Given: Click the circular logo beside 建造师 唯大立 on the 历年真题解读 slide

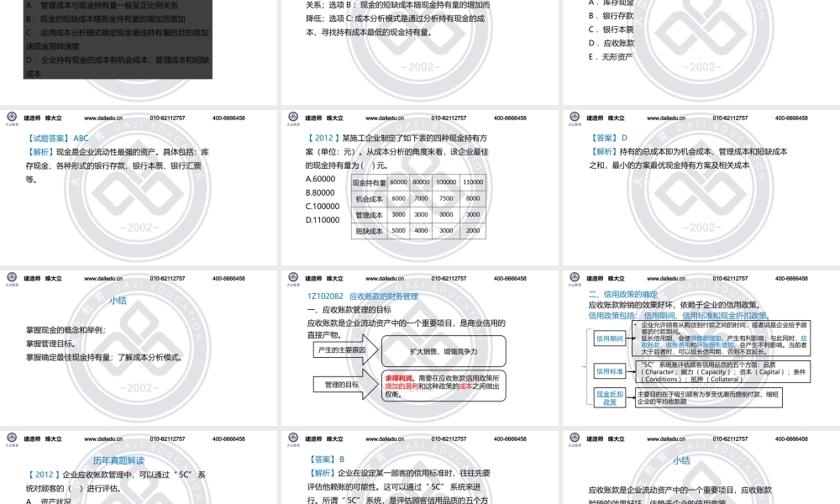Looking at the screenshot, I should click(11, 438).
